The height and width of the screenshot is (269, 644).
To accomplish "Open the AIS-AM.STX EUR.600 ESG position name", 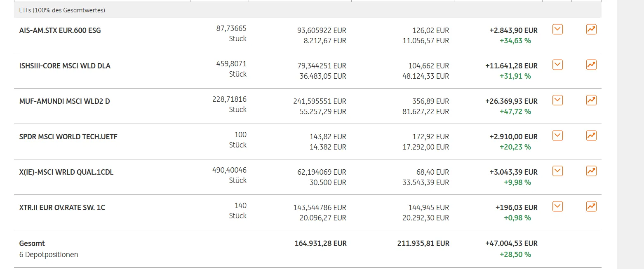I will pyautogui.click(x=60, y=30).
